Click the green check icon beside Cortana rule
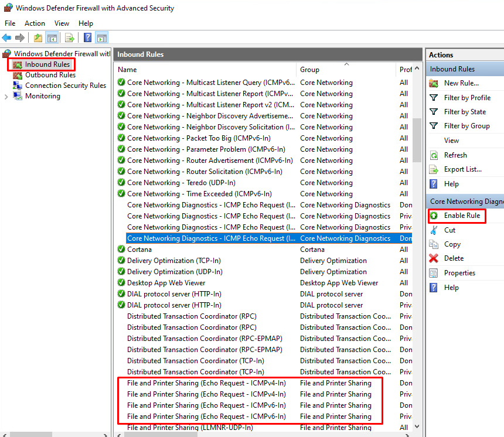The image size is (504, 437). pos(121,250)
